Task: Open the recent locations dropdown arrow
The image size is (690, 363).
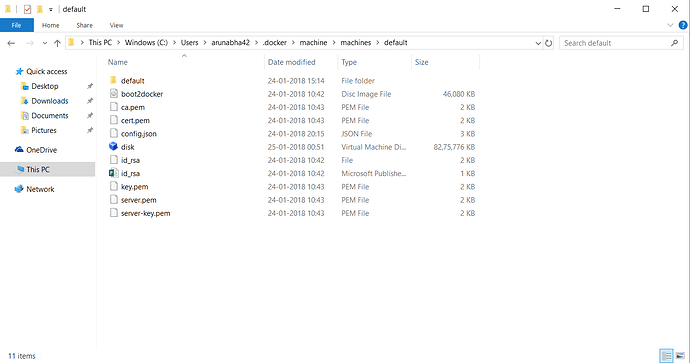Action: [44, 43]
